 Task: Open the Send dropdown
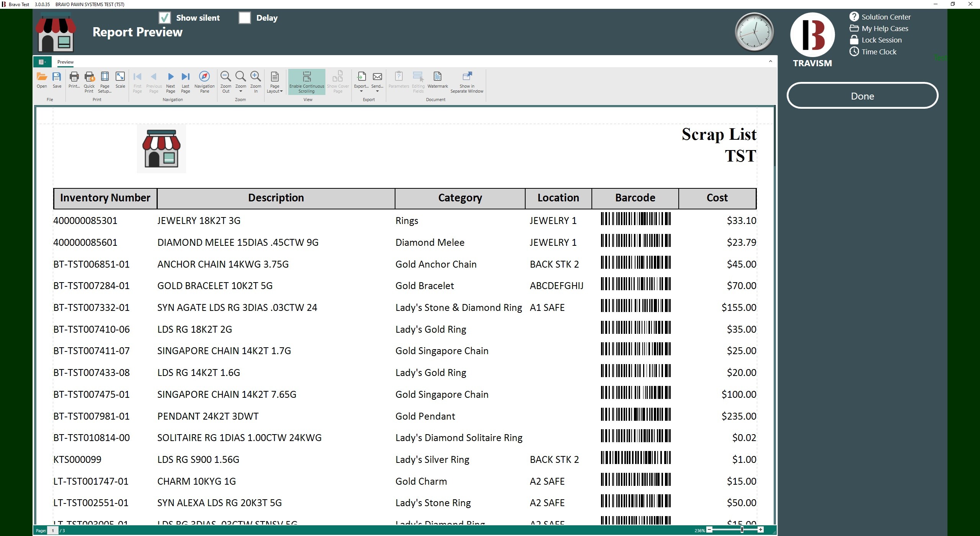pos(377,82)
